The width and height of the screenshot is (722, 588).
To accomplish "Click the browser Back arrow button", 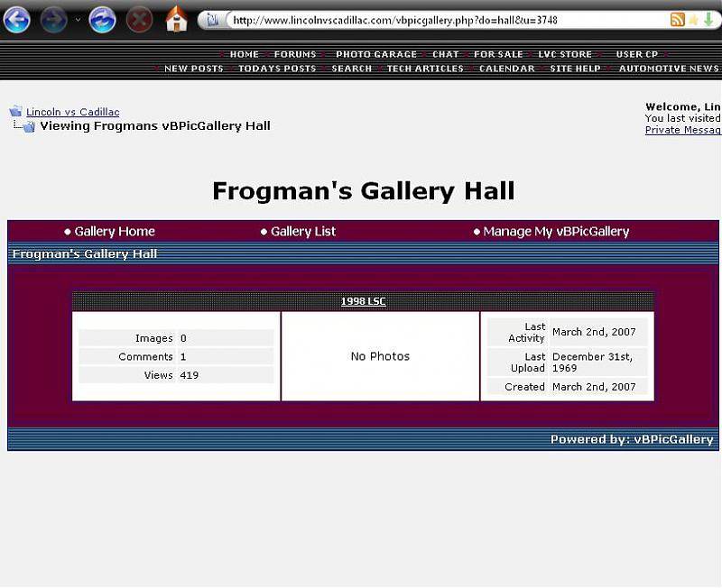I will pos(17,19).
